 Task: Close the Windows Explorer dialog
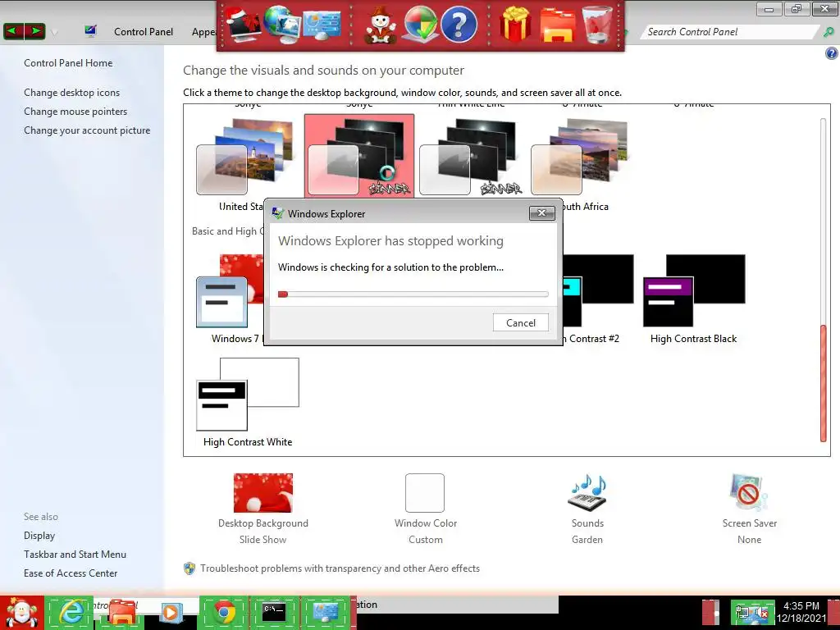541,213
